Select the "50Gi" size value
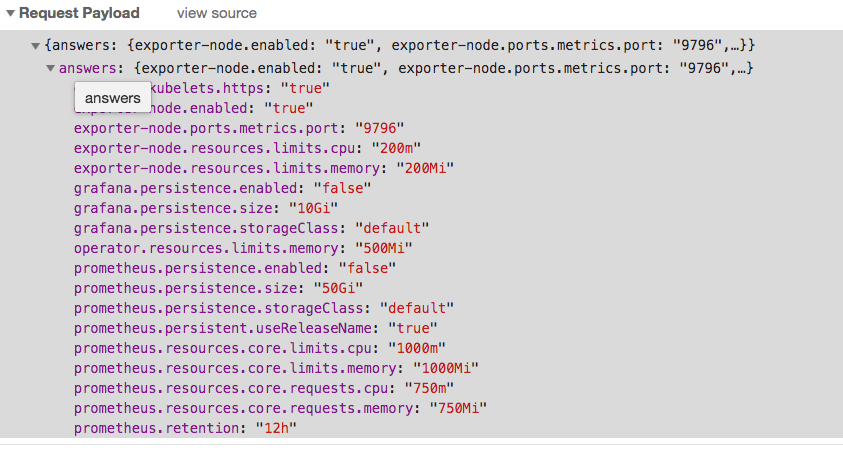This screenshot has height=451, width=843. point(338,288)
